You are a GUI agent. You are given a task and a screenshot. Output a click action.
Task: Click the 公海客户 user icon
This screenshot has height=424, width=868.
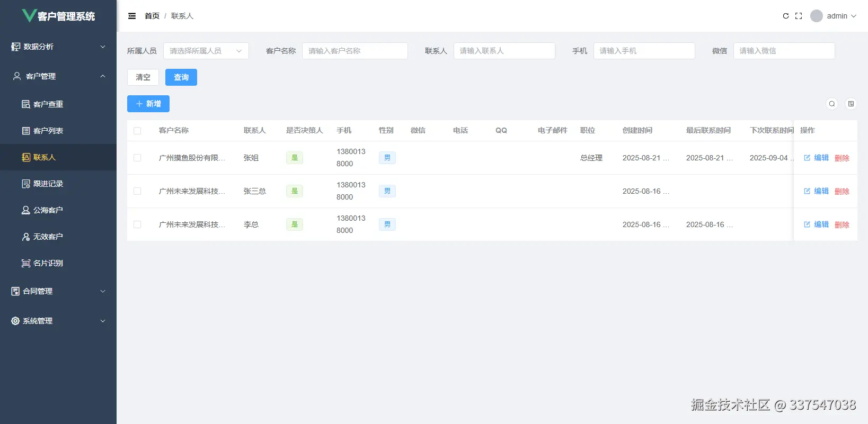coord(25,210)
